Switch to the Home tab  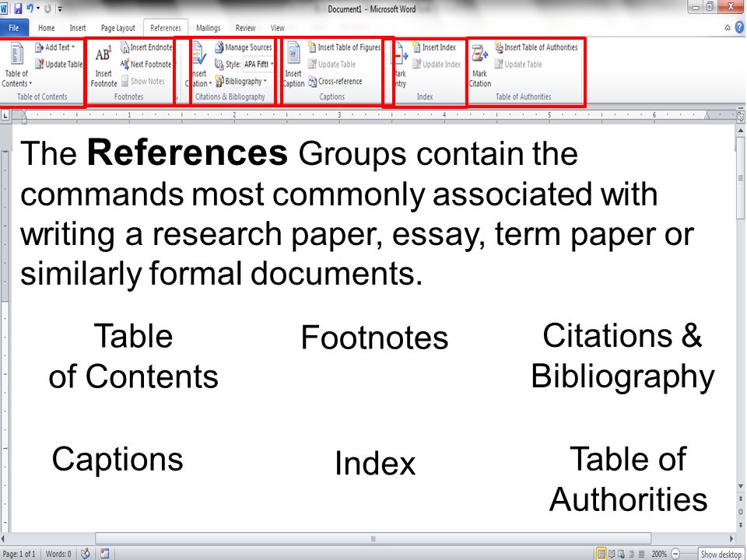tap(46, 28)
